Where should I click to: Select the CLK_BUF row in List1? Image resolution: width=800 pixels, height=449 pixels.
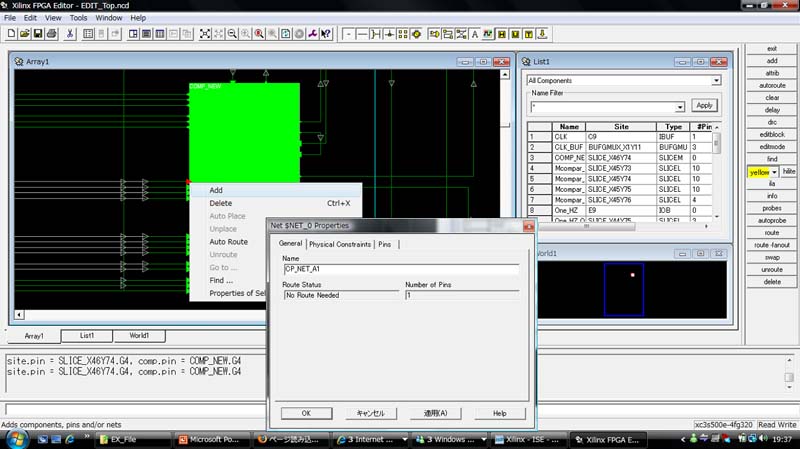620,147
